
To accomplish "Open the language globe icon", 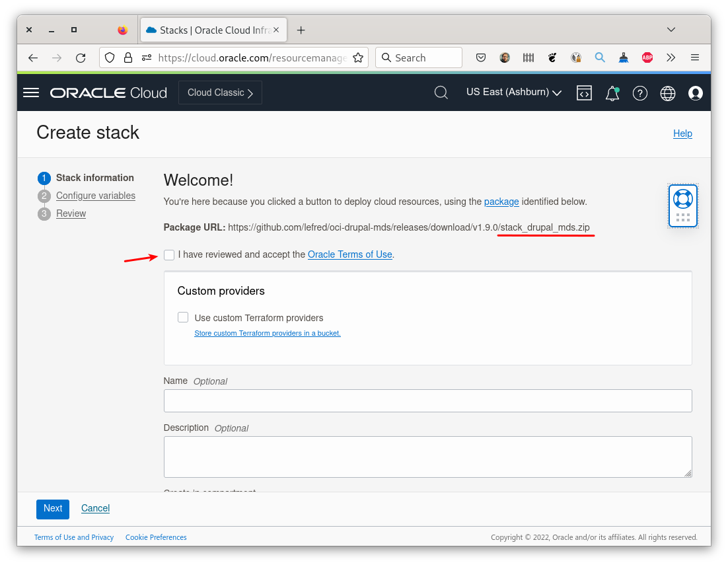I will (667, 93).
